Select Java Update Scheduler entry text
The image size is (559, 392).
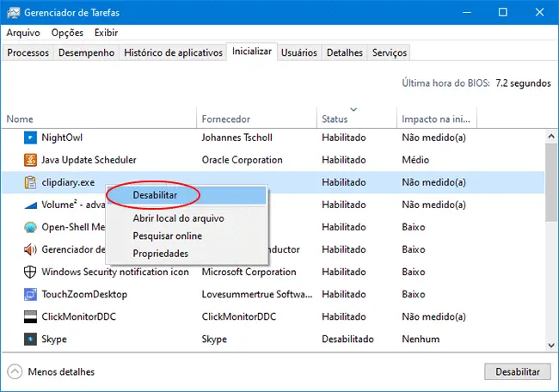click(89, 160)
